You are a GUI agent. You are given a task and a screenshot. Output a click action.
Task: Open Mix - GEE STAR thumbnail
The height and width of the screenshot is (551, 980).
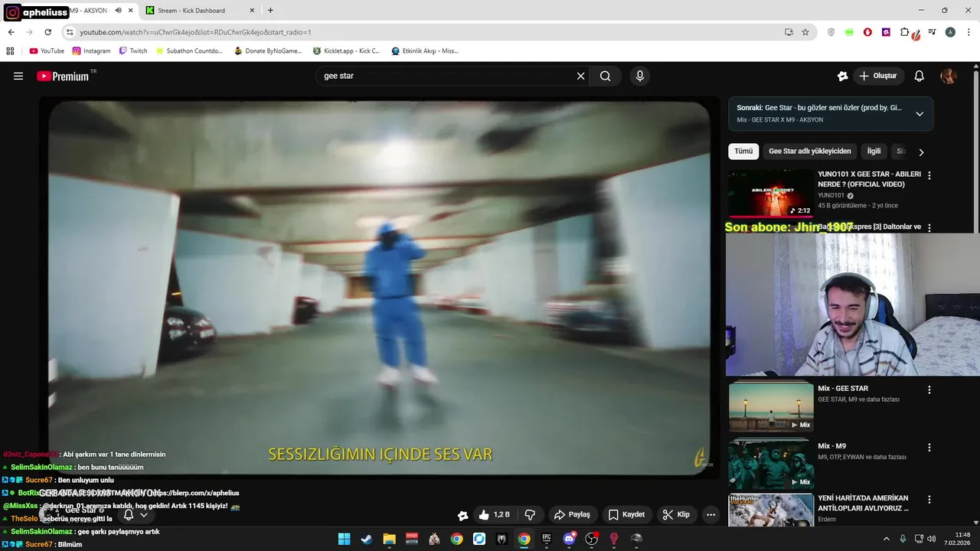[x=771, y=406]
